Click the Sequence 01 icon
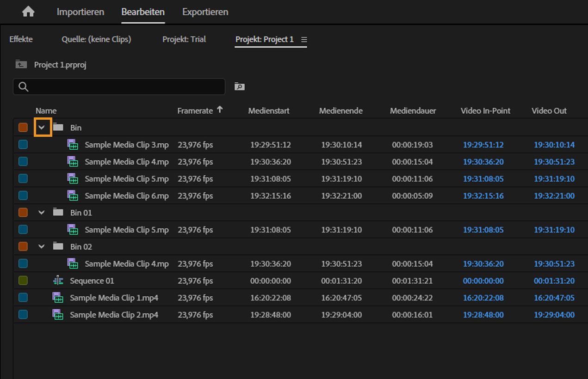Image resolution: width=588 pixels, height=379 pixels. (x=58, y=281)
